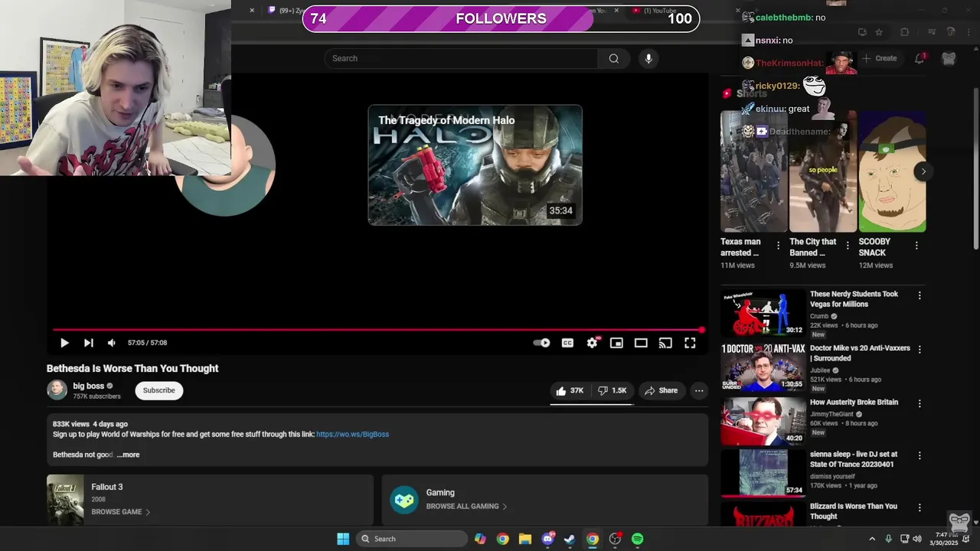Open big boss channel avatar
The height and width of the screenshot is (551, 980).
tap(57, 390)
